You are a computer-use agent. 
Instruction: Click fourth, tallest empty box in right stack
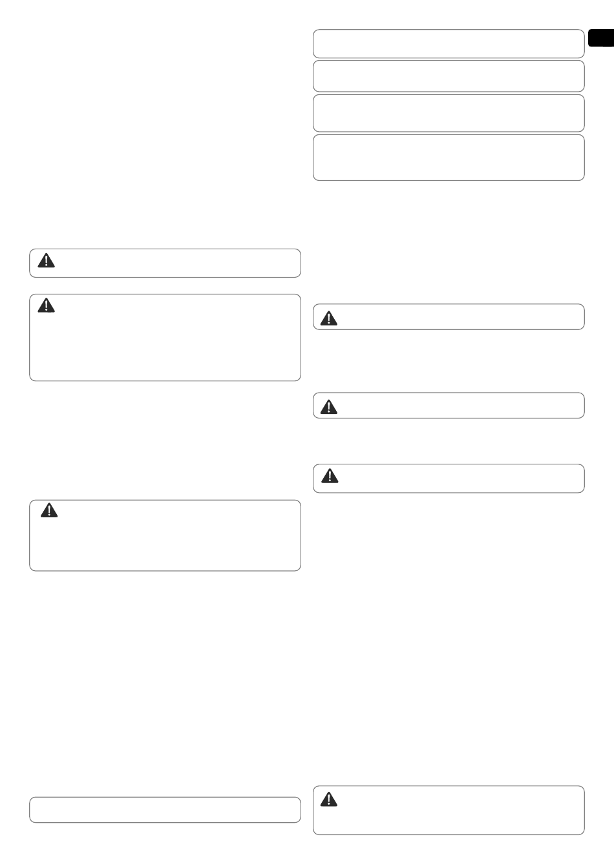[x=449, y=158]
